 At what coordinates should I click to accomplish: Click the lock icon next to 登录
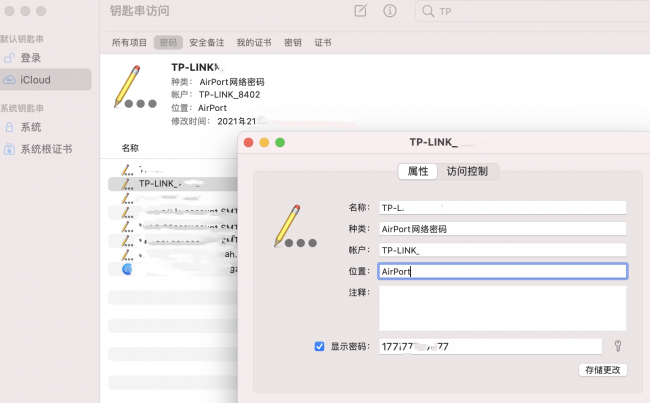(9, 58)
